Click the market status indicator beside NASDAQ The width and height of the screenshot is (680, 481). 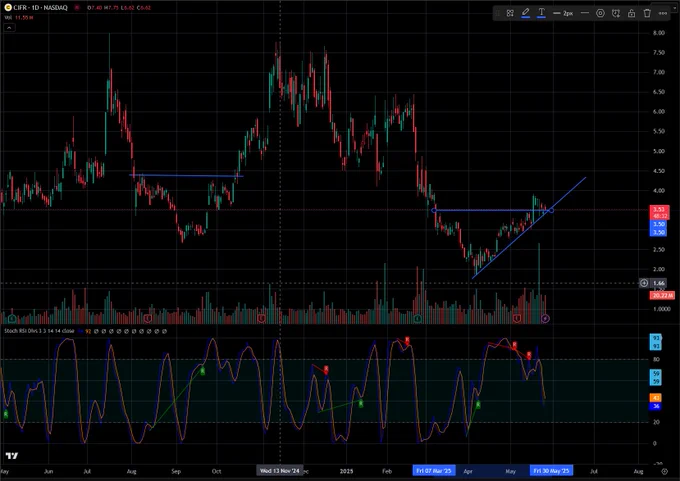pyautogui.click(x=77, y=7)
